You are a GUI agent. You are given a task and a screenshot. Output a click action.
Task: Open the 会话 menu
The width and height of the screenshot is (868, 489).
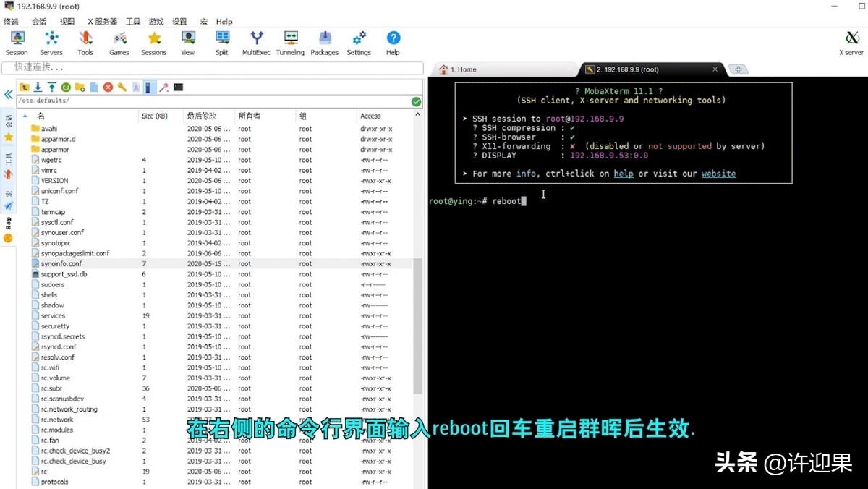pos(39,22)
